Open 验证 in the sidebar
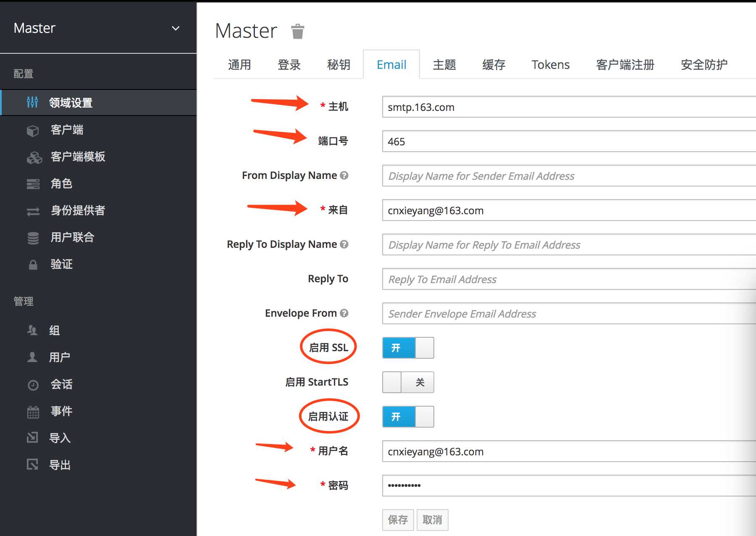Screen dimensions: 756x536 [x=98, y=264]
